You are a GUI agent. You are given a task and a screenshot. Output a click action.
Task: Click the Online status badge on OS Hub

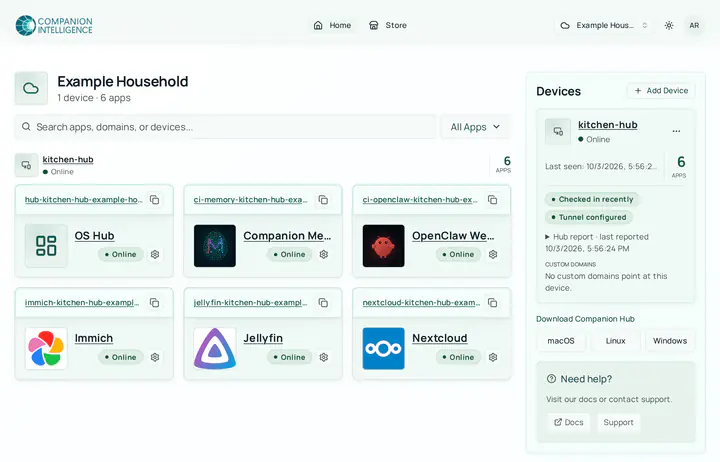pos(121,254)
